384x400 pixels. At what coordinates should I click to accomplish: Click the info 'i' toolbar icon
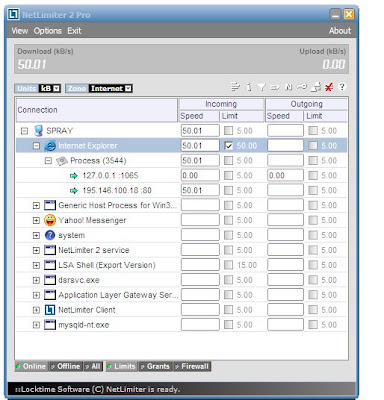[x=249, y=87]
